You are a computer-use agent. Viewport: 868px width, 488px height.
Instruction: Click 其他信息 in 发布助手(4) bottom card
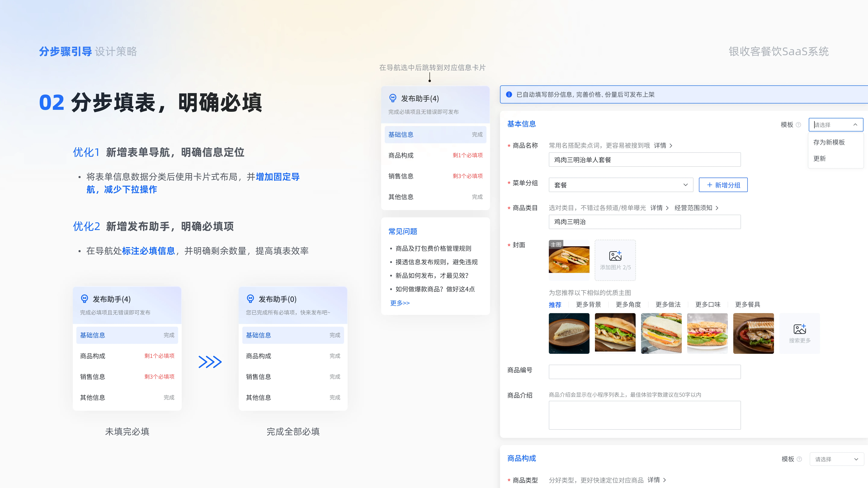pyautogui.click(x=127, y=398)
